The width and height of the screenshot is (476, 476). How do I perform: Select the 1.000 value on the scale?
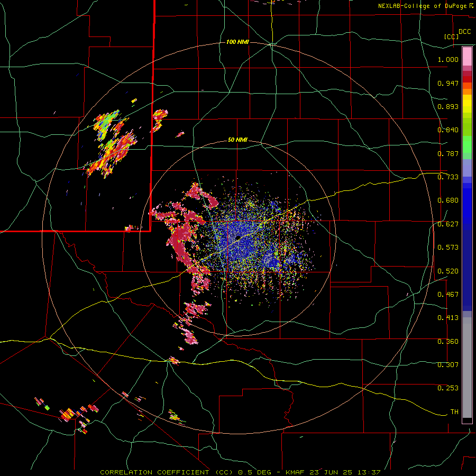pyautogui.click(x=448, y=59)
